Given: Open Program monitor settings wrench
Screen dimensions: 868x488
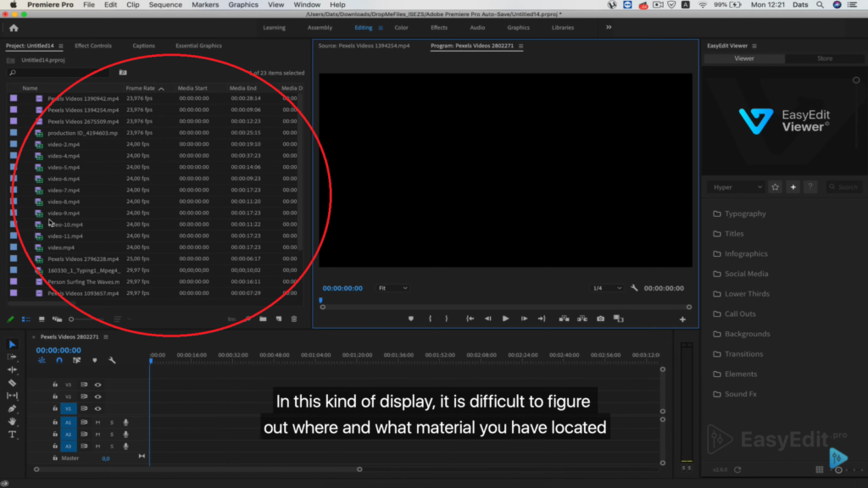Looking at the screenshot, I should 634,288.
